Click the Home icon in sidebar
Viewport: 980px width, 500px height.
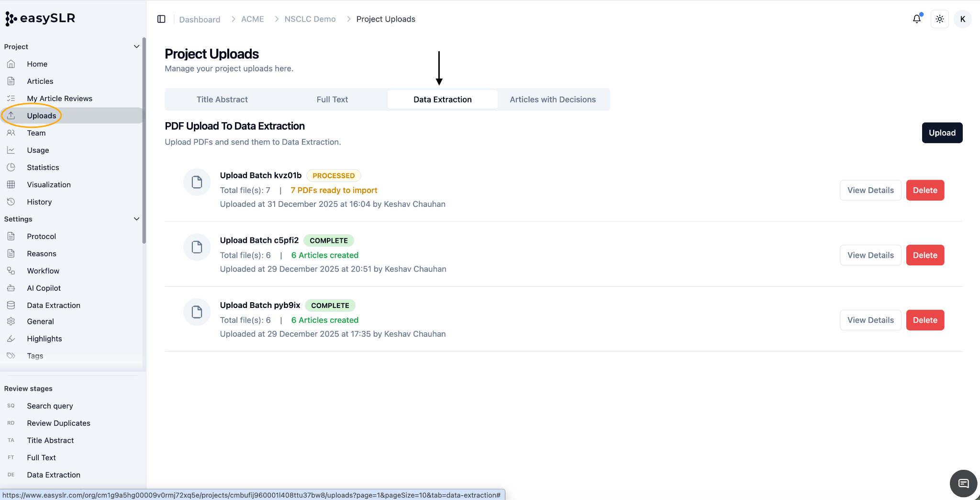[11, 64]
